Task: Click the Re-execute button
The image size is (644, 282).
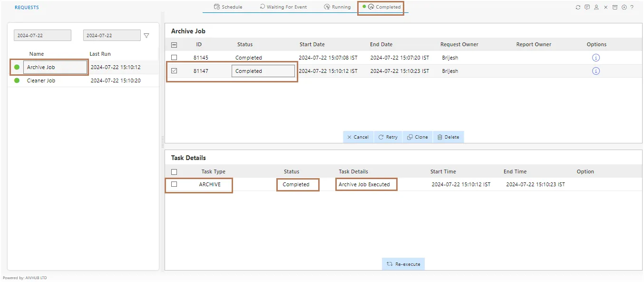Action: click(403, 264)
